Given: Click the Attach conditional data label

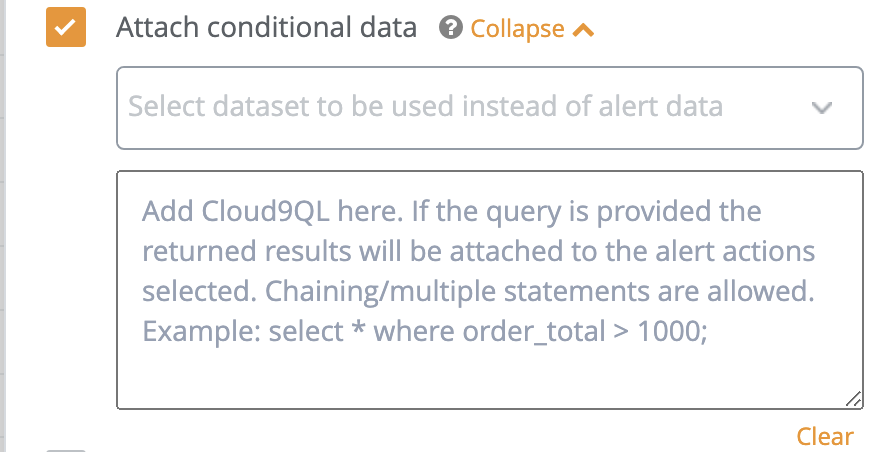Looking at the screenshot, I should tap(266, 28).
